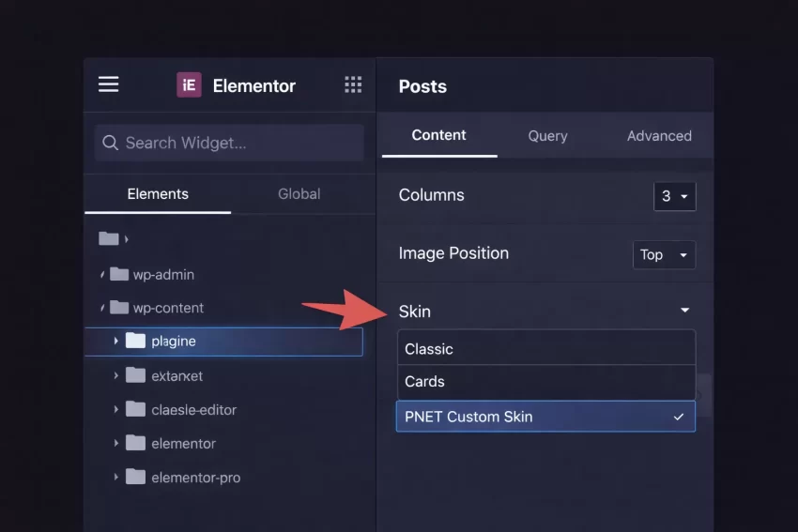Select the elementor-pro folder
The width and height of the screenshot is (798, 532).
(x=183, y=478)
